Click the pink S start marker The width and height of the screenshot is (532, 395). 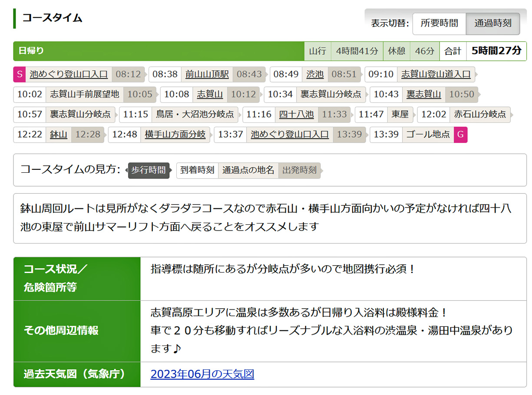pos(19,74)
